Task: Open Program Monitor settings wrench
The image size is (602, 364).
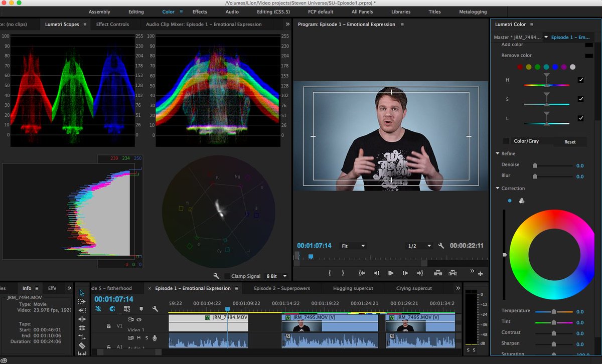Action: point(441,246)
